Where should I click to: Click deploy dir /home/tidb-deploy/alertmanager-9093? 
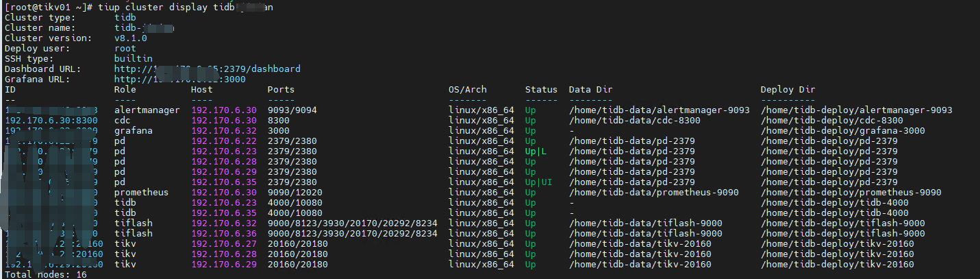coord(856,110)
